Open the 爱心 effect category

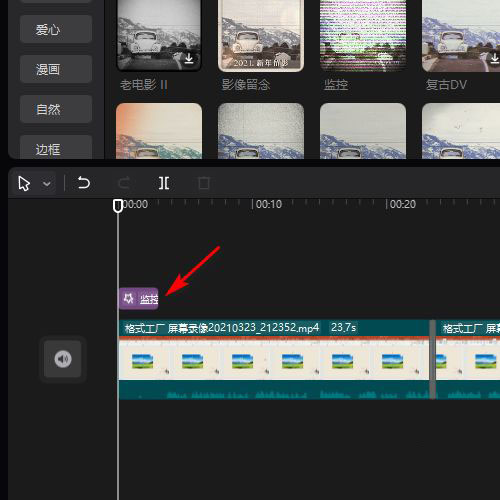point(56,29)
